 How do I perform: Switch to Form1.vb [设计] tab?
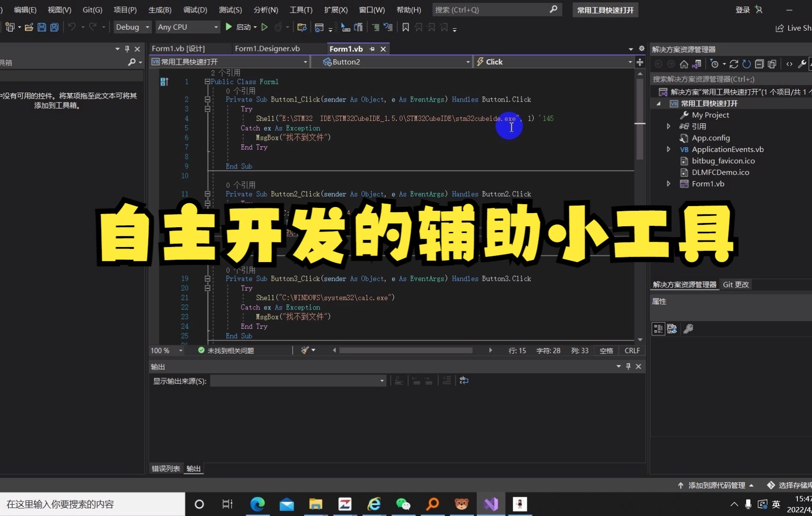178,48
